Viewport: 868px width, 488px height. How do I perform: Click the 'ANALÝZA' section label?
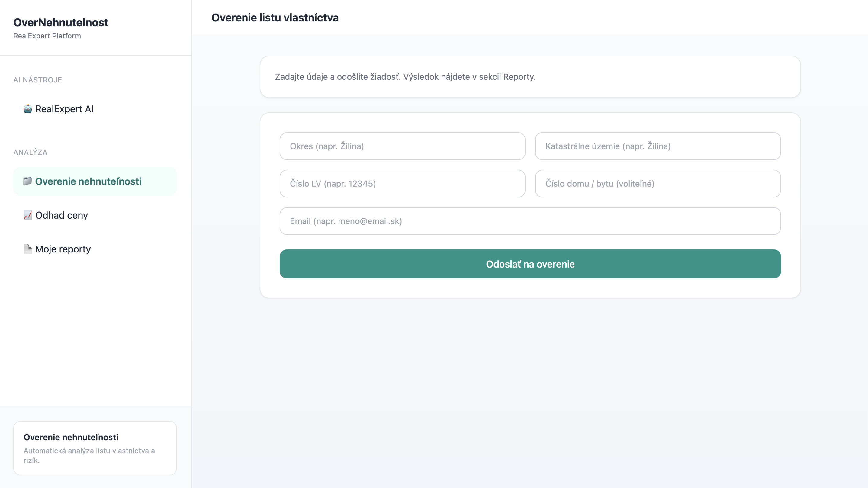pos(30,152)
